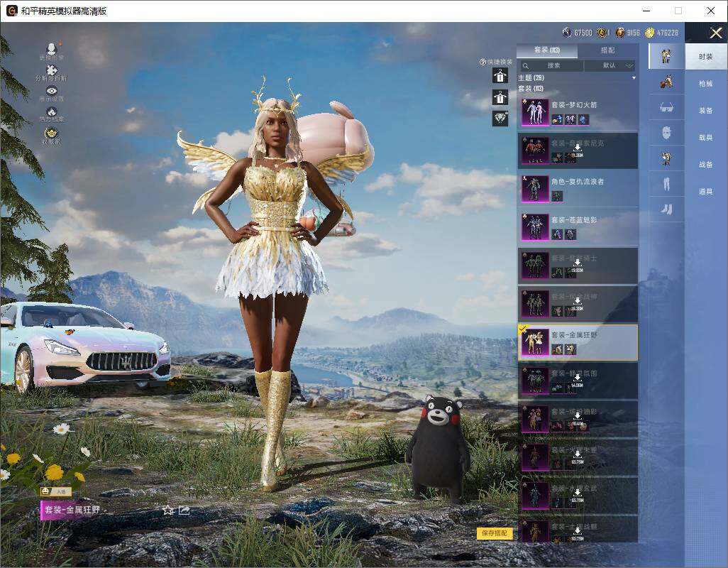
Task: Click third piece thumbnail under 梦幻火箭
Action: coord(584,120)
